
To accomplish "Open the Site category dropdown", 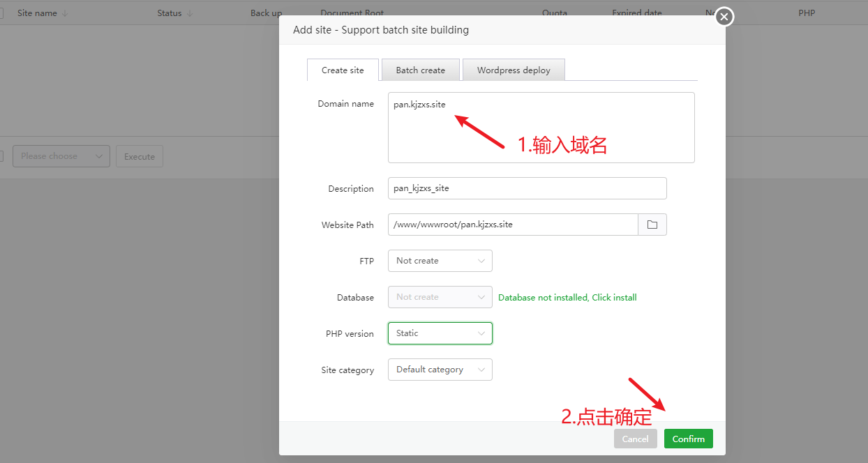I will [x=440, y=370].
